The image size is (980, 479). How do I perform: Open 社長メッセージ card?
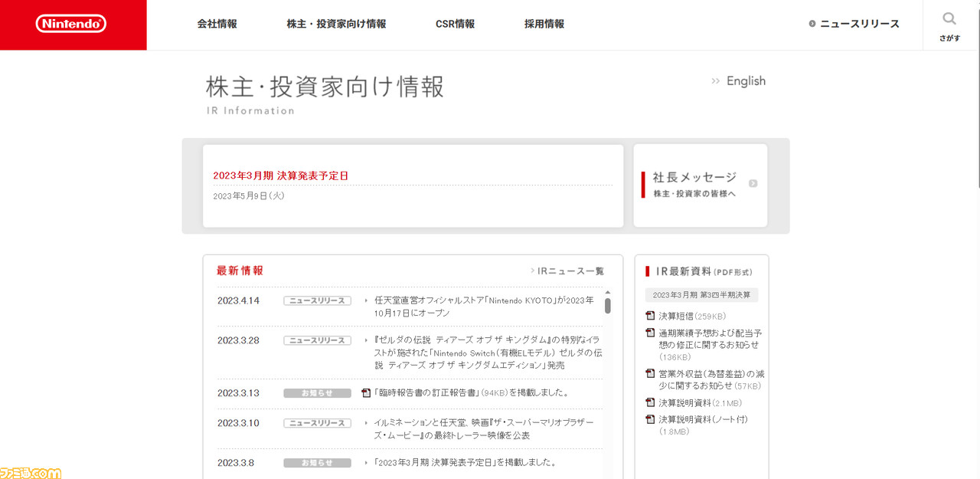coord(701,185)
